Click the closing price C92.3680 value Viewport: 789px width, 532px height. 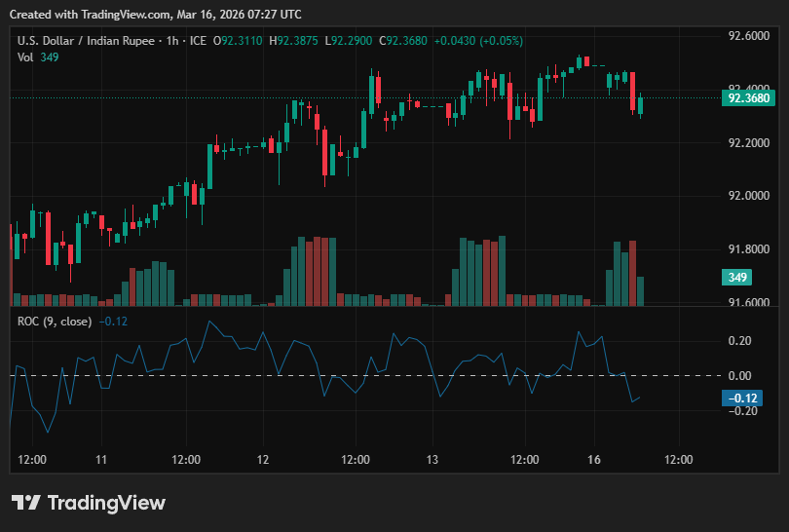[403, 41]
